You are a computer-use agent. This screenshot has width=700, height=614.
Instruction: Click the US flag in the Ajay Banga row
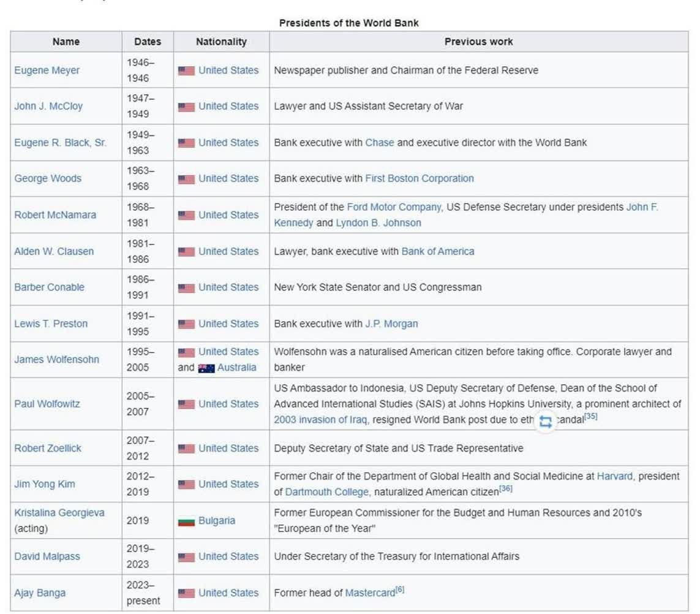coord(186,593)
